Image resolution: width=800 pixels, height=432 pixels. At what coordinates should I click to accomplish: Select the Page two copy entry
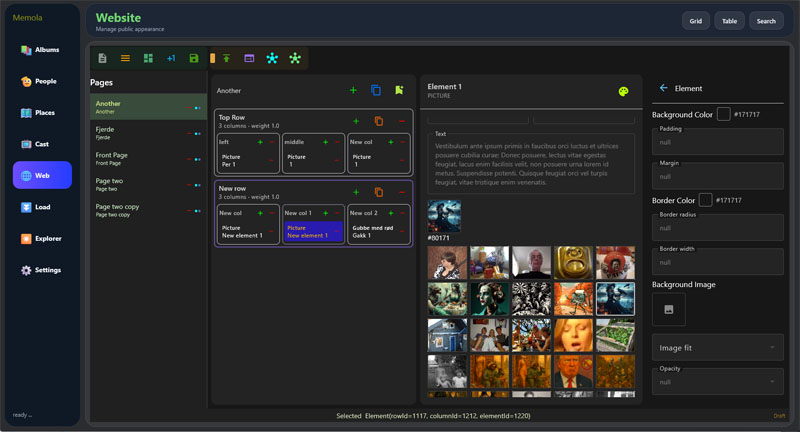coord(148,210)
